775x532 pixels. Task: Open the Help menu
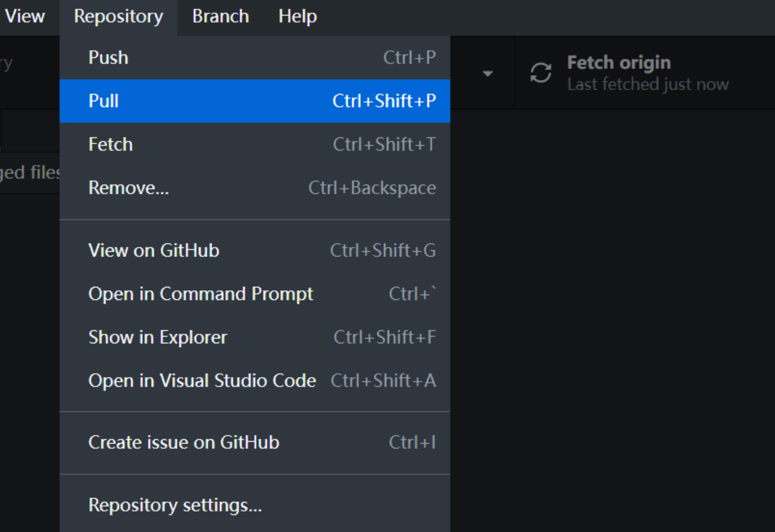[x=297, y=16]
